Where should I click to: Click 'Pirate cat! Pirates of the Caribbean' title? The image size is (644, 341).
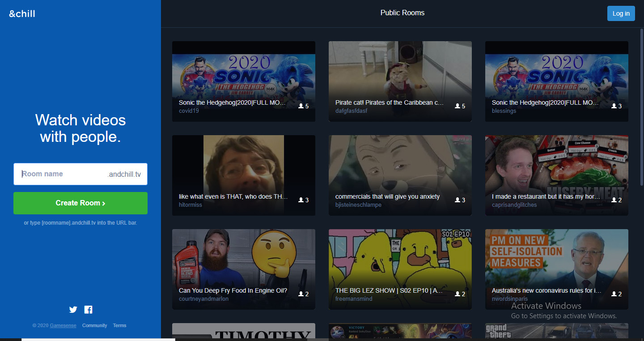(390, 102)
